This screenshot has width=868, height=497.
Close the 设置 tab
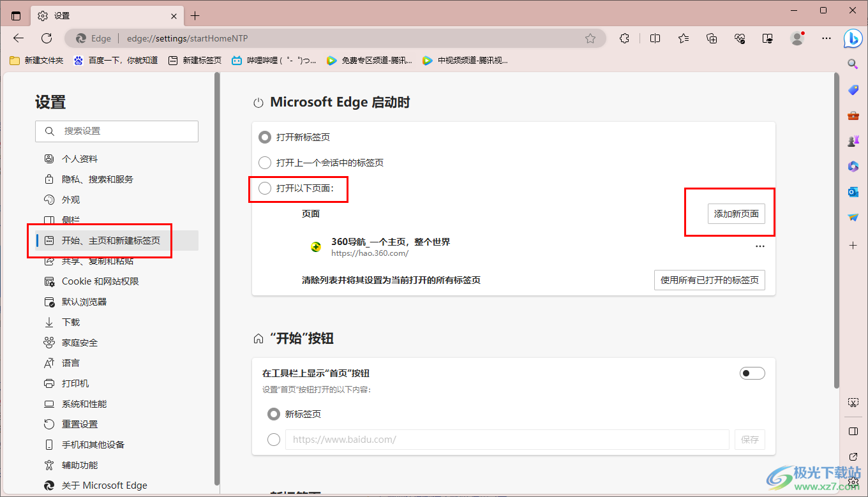[x=174, y=16]
